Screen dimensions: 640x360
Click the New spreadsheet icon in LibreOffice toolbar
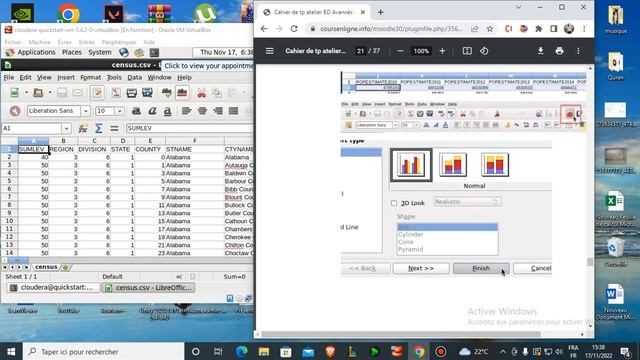(x=15, y=93)
